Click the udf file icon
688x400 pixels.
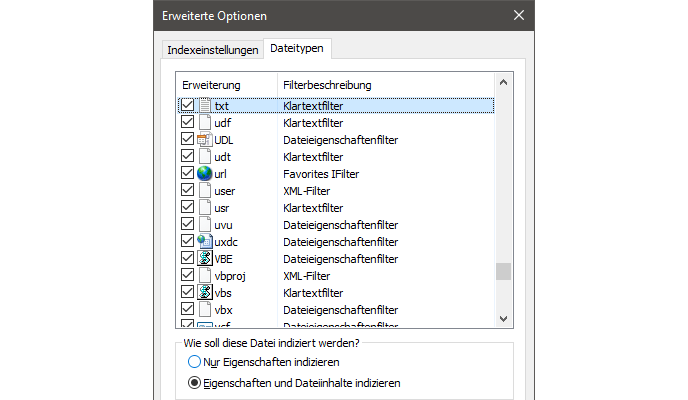(x=205, y=123)
